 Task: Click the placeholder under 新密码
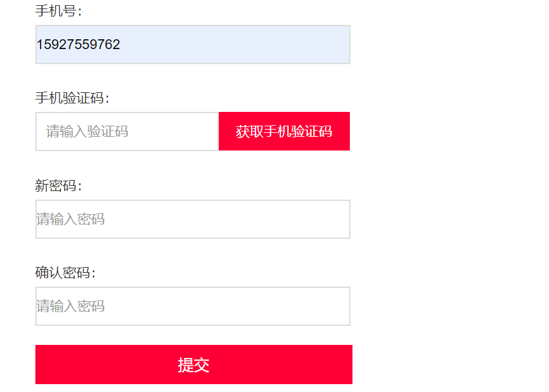71,219
